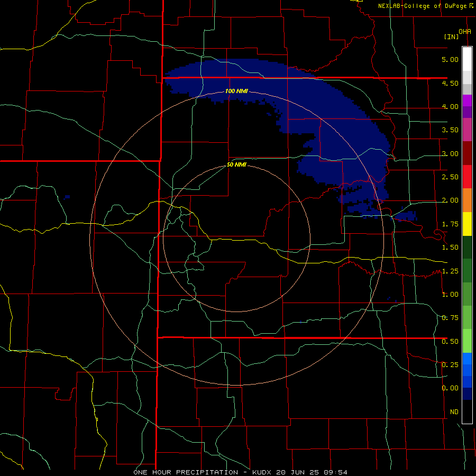
Task: Click the black ND legend swatch
Action: pyautogui.click(x=467, y=411)
